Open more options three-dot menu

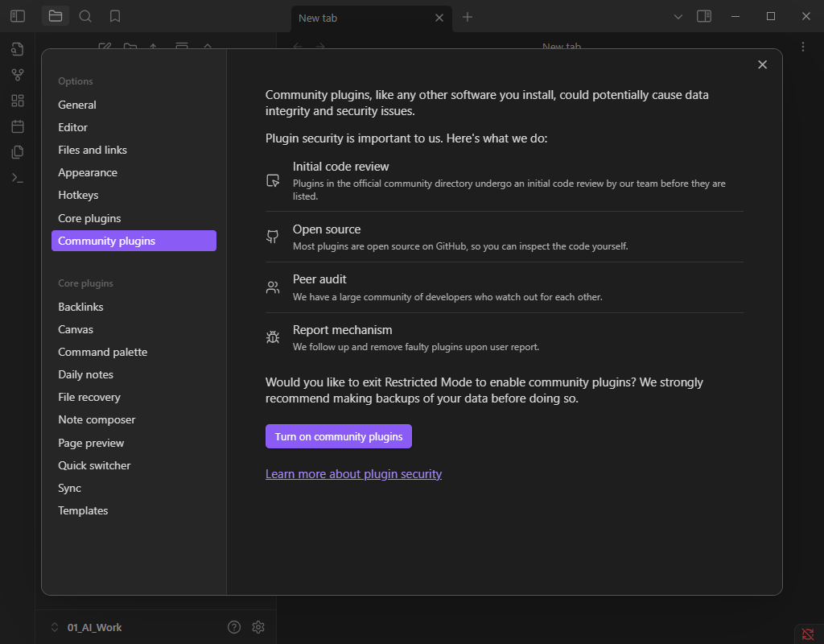click(802, 47)
